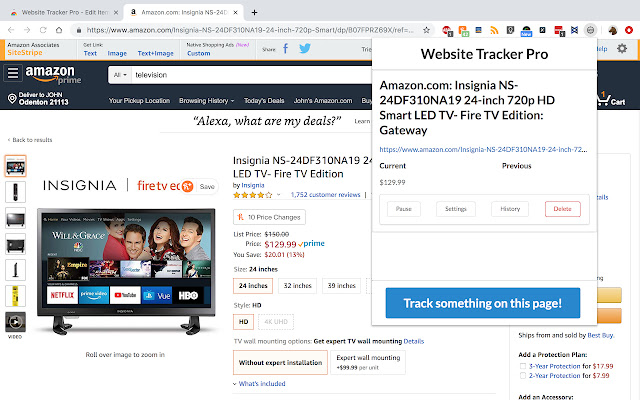The height and width of the screenshot is (400, 640).
Task: Open the shopping Cart
Action: point(611,99)
